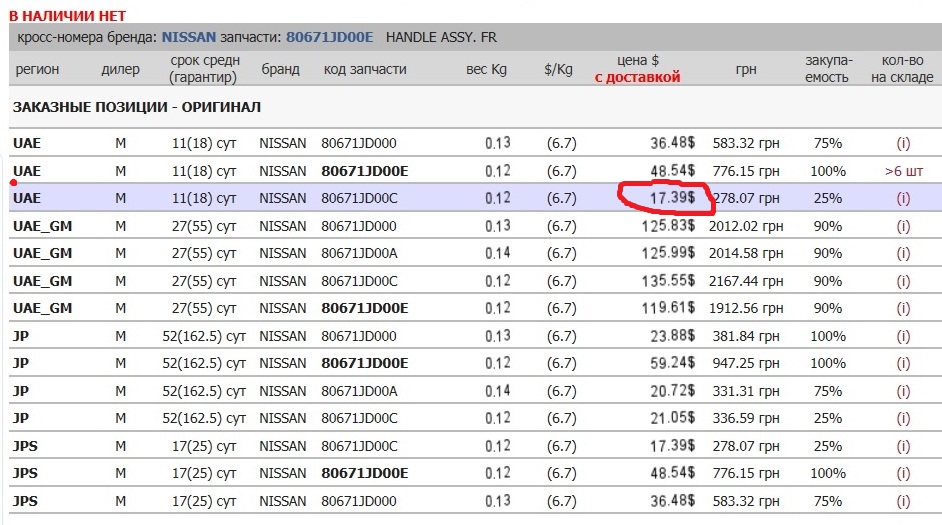
Task: Click info icon in the 135.55$ row
Action: coord(903,281)
